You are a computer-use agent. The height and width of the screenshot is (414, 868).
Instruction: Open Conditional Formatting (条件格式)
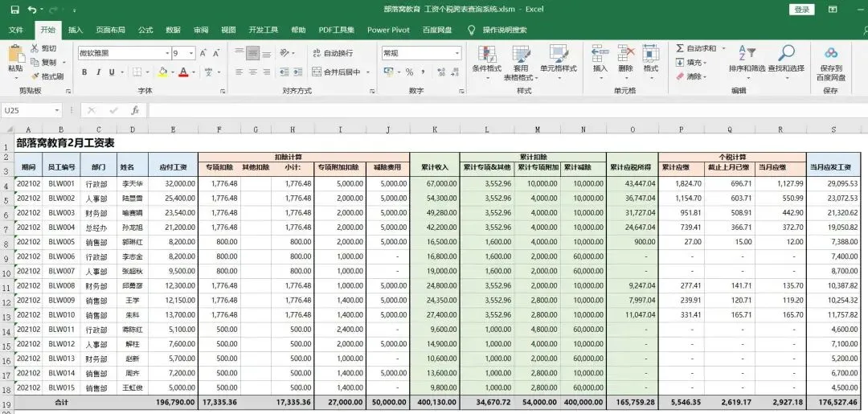pyautogui.click(x=487, y=63)
